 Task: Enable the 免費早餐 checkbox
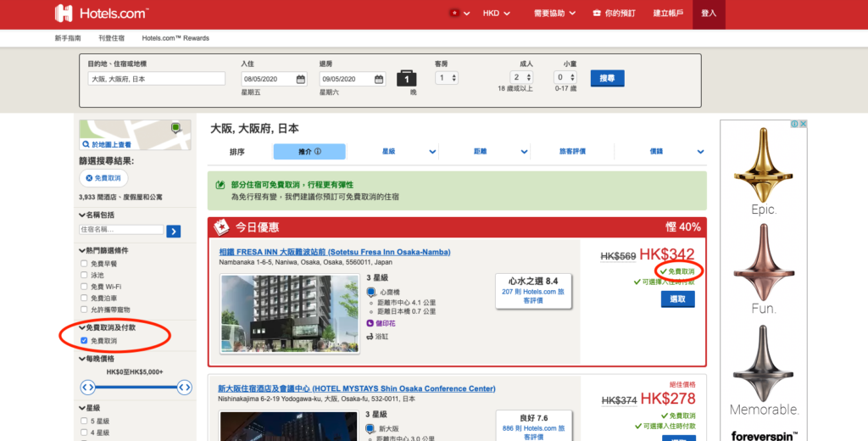[x=84, y=264]
